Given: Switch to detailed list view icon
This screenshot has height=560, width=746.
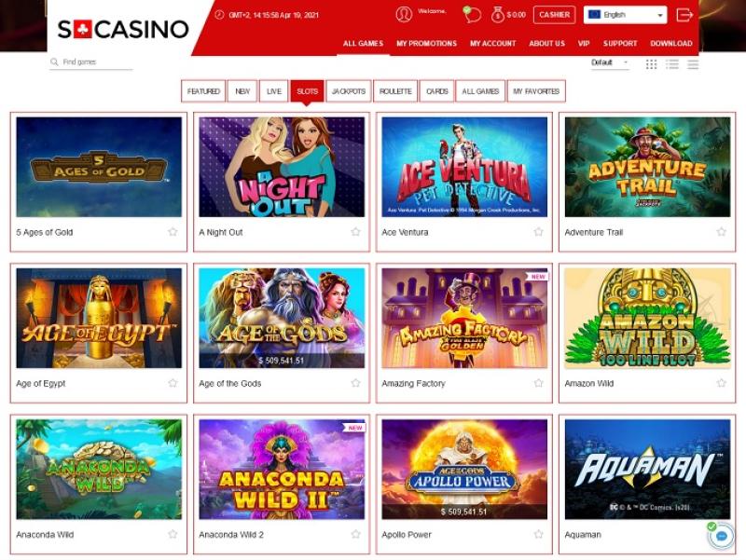Looking at the screenshot, I should pos(672,64).
